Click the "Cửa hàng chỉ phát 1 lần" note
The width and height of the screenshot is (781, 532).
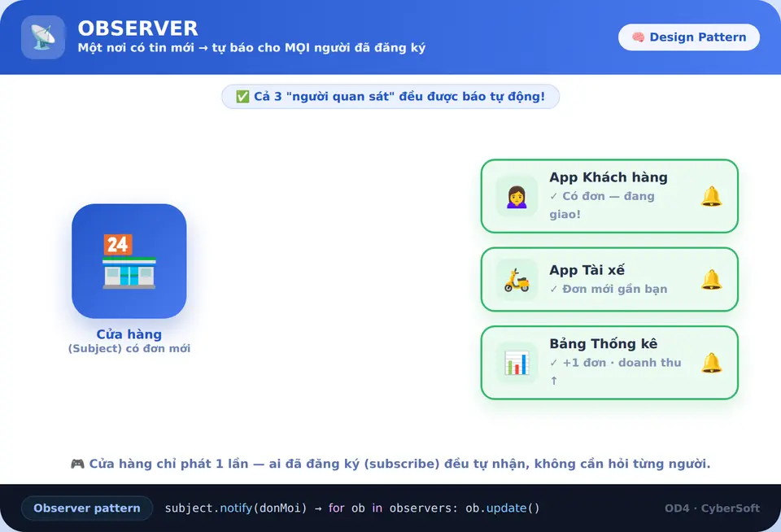390,464
